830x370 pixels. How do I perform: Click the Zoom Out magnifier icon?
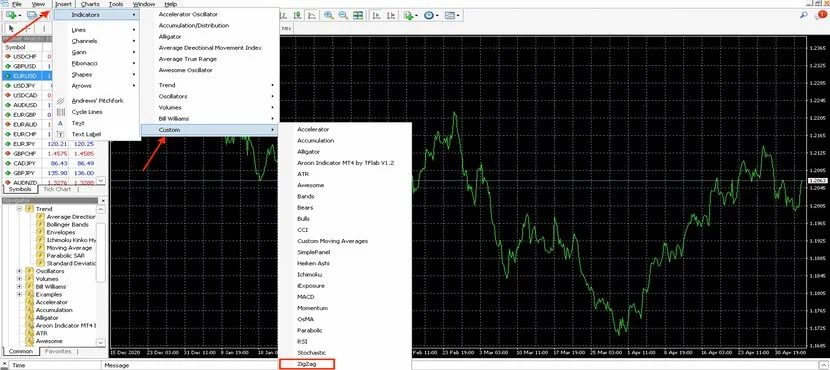pyautogui.click(x=344, y=15)
